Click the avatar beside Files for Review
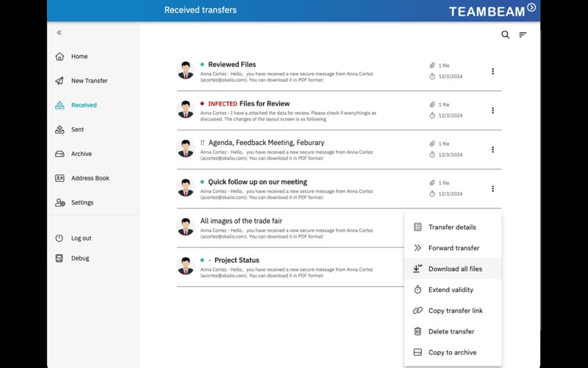The width and height of the screenshot is (588, 368). (x=186, y=109)
